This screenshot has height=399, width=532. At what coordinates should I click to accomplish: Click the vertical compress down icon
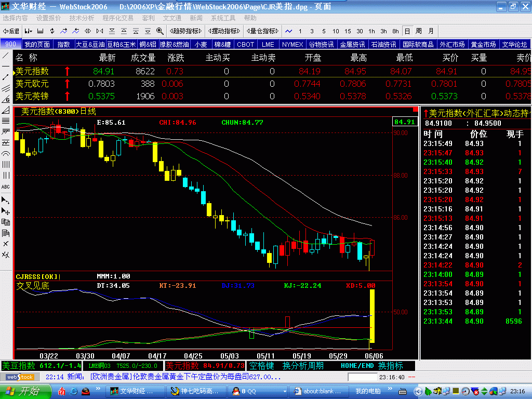[112, 31]
